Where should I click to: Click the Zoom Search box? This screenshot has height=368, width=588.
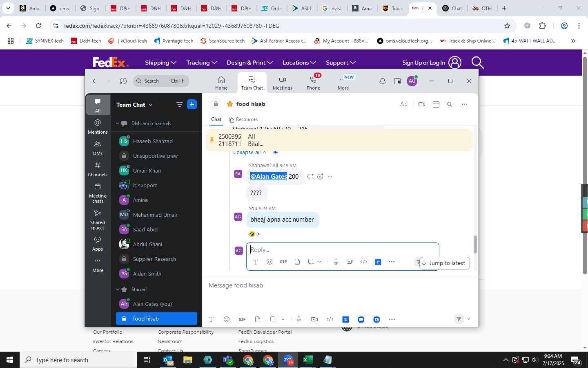[x=161, y=81]
